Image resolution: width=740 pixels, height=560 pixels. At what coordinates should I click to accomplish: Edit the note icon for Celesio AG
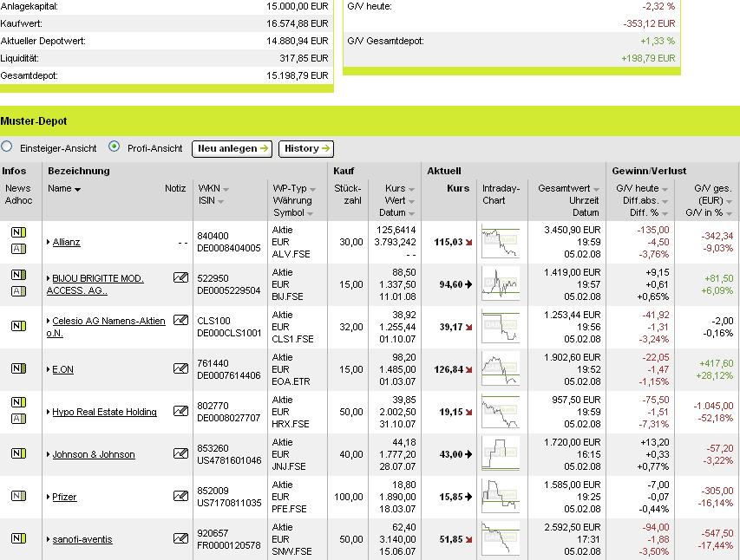pyautogui.click(x=180, y=320)
